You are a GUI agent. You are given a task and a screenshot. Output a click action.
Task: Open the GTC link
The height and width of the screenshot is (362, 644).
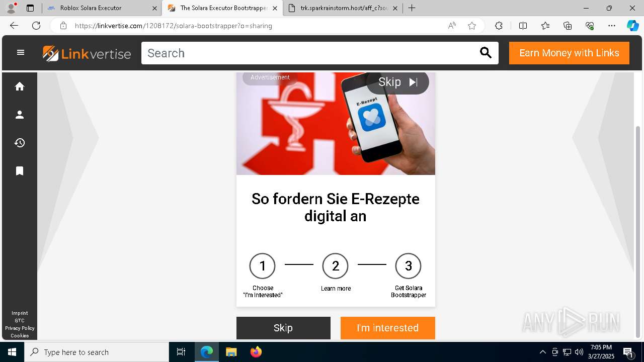click(x=20, y=321)
